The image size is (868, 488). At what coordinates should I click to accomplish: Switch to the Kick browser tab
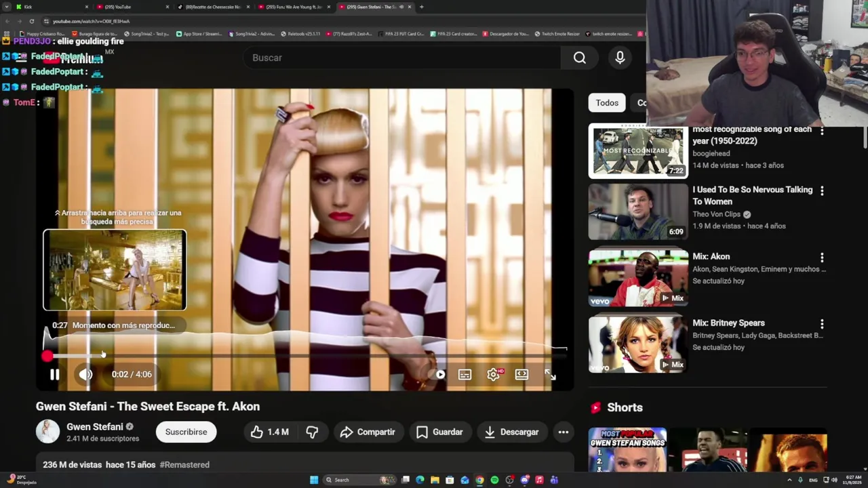tap(53, 7)
